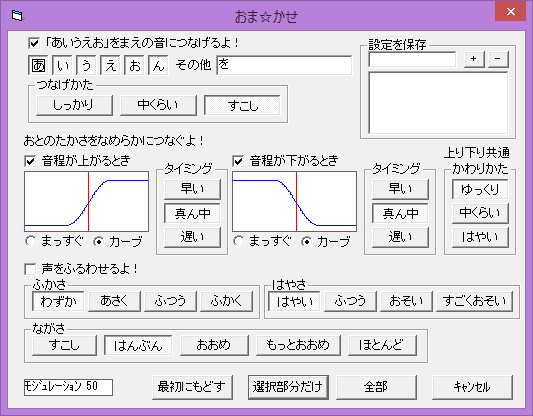Select ほとんど vibrato length

[382, 345]
